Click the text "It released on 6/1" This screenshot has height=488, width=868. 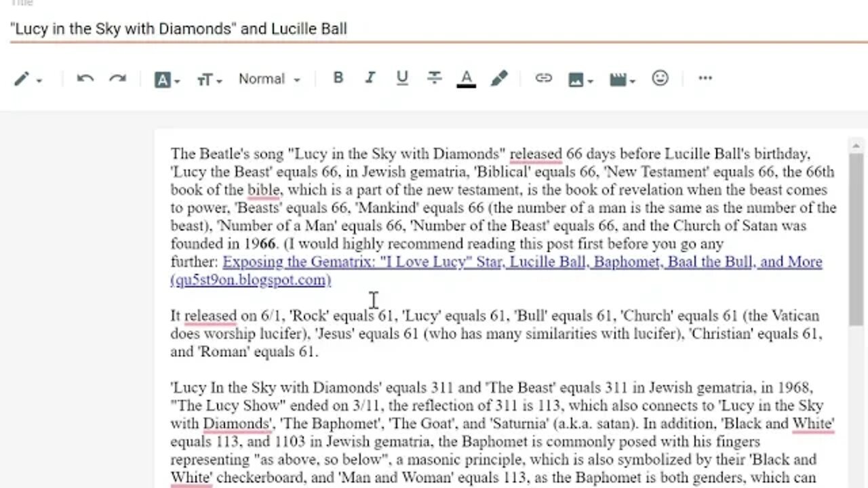point(226,316)
